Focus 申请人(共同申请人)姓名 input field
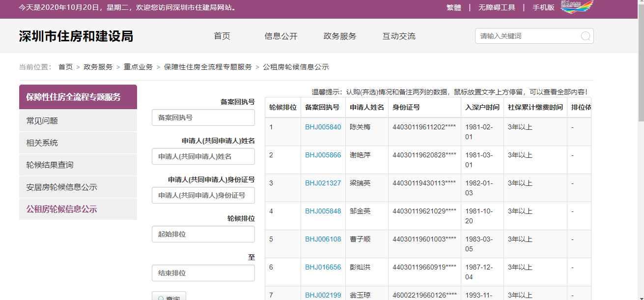Image resolution: width=644 pixels, height=300 pixels. point(203,156)
